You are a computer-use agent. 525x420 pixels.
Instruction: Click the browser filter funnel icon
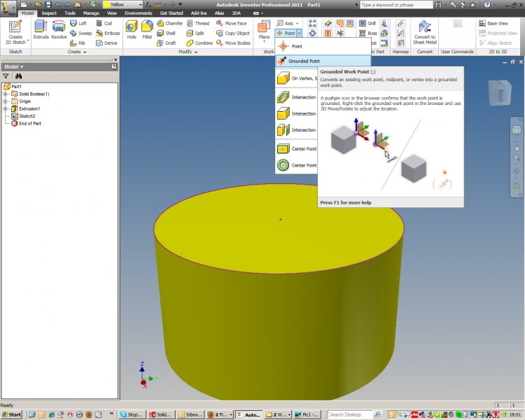[6, 76]
